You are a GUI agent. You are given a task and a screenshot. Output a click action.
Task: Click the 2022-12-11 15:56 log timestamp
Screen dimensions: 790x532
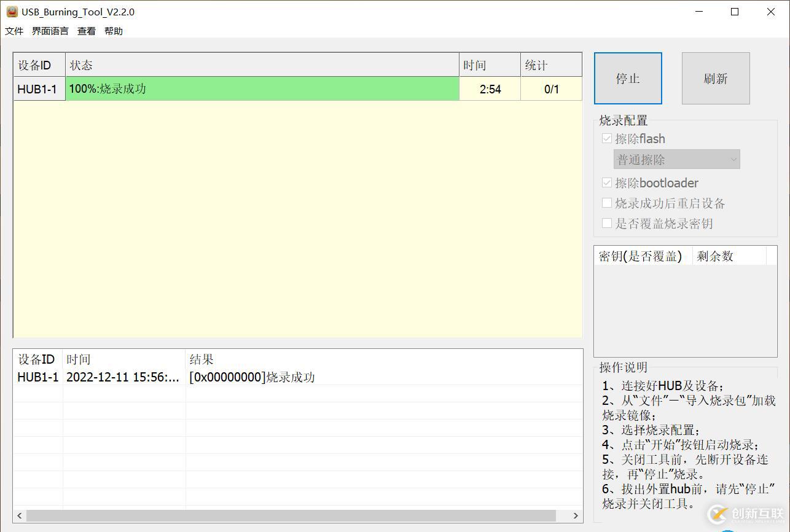[x=123, y=377]
